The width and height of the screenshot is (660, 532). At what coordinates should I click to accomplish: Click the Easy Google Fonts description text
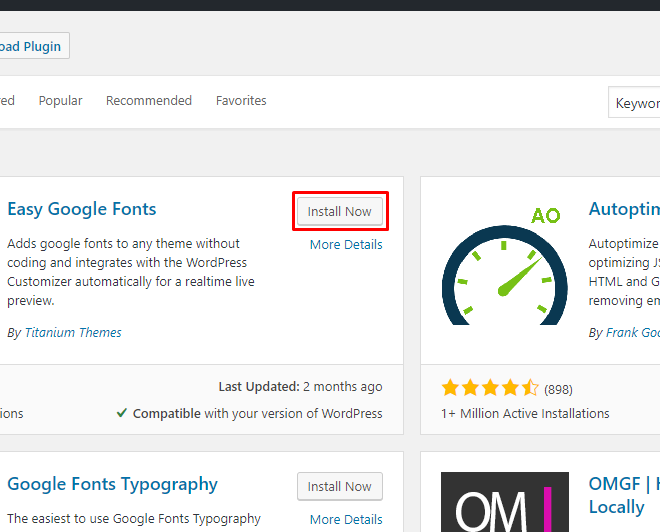[x=131, y=272]
